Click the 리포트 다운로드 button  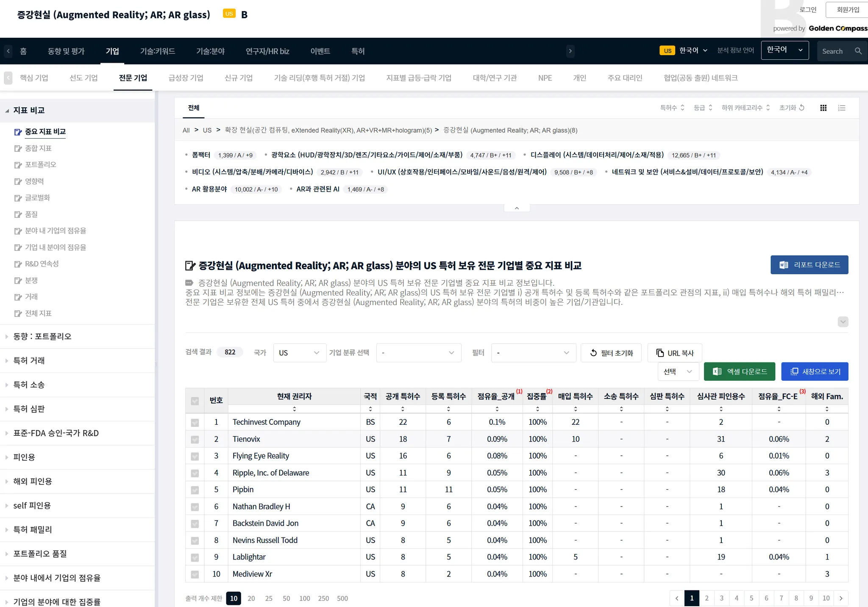809,265
